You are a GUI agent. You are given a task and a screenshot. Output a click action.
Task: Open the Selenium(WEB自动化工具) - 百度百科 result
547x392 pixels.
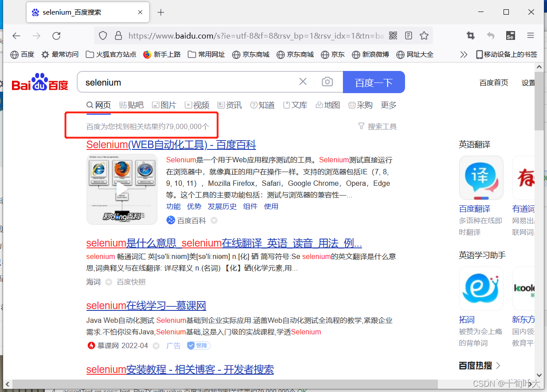point(171,145)
